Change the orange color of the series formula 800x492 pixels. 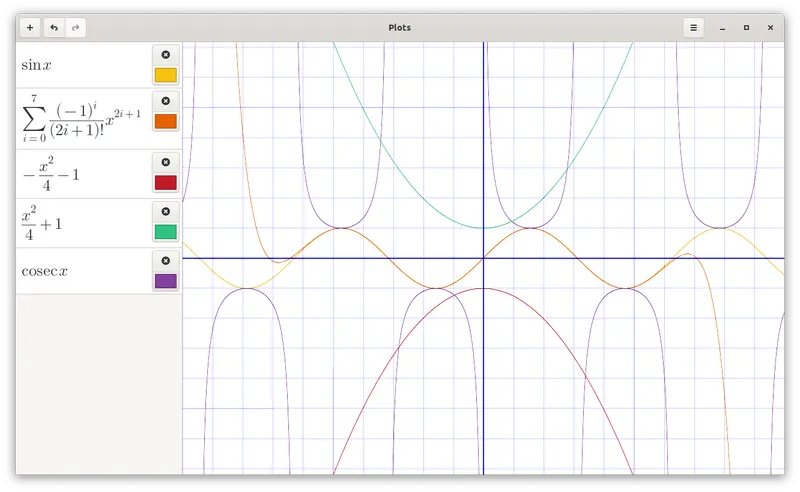tap(166, 121)
